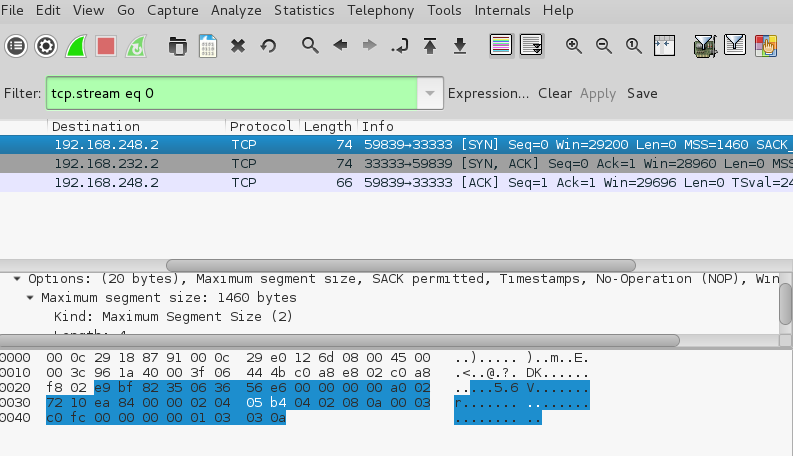Zoom in on packet text
801x456 pixels.
574,46
